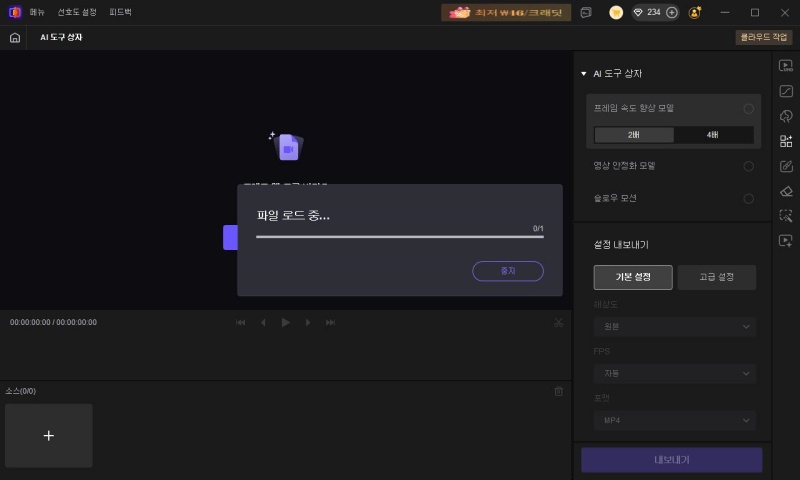Viewport: 800px width, 480px height.
Task: Click the scissors trim icon
Action: [559, 322]
